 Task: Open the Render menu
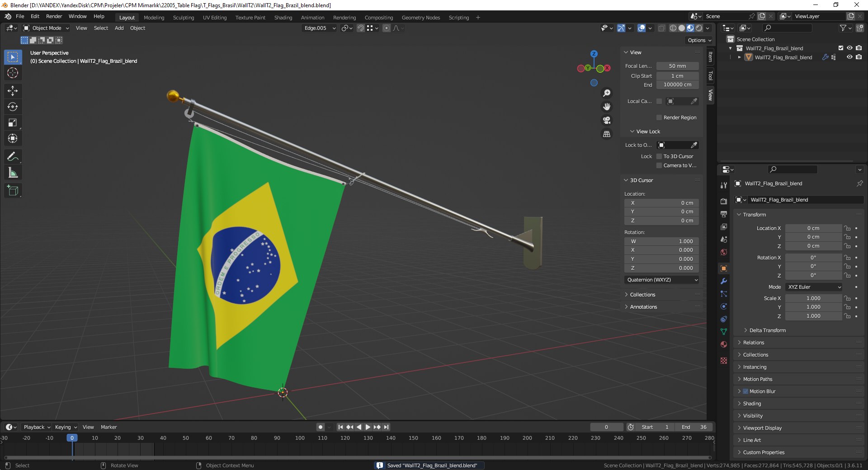coord(54,16)
